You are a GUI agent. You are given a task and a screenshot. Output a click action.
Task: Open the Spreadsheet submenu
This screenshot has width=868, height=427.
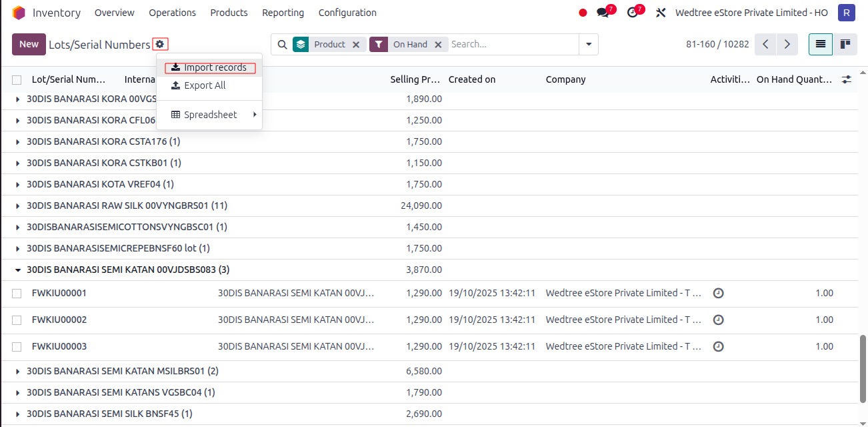(209, 115)
